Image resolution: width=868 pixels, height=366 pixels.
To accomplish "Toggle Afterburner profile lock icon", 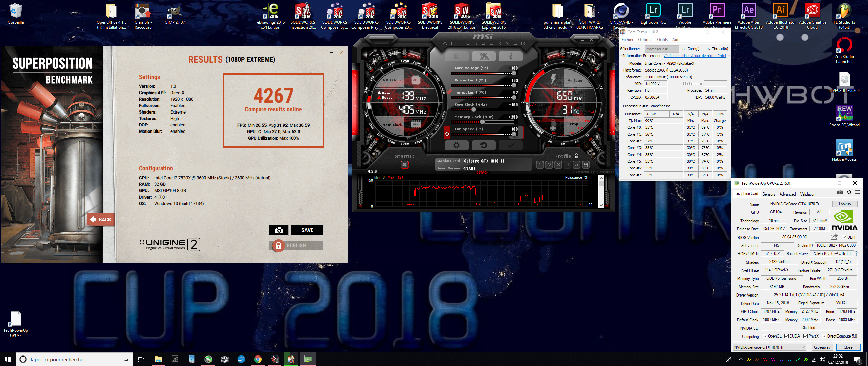I will 576,156.
